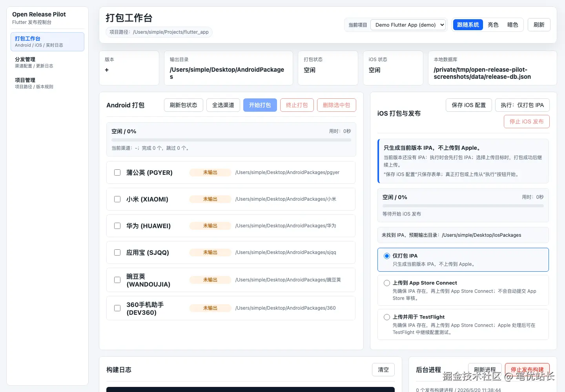Click 全选渠道 to select all channels
565x392 pixels.
click(x=223, y=105)
